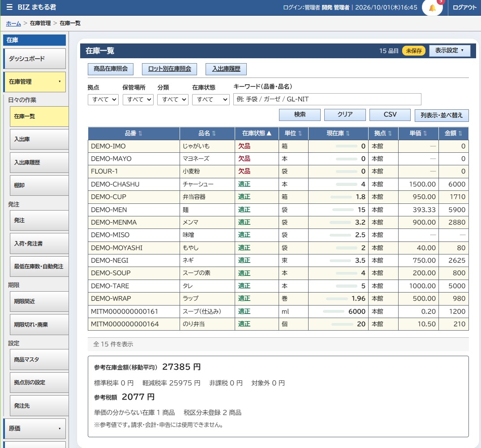Select the DEMO-IMO item code
Viewport: 481px width, 448px height.
[x=108, y=146]
